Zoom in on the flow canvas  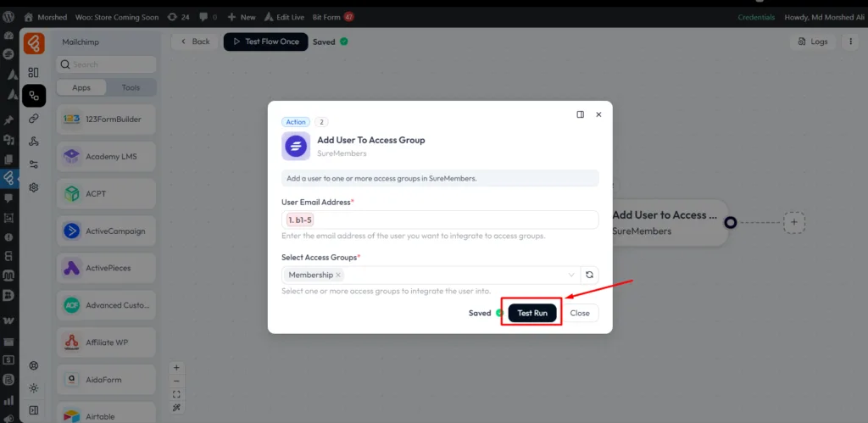point(176,368)
